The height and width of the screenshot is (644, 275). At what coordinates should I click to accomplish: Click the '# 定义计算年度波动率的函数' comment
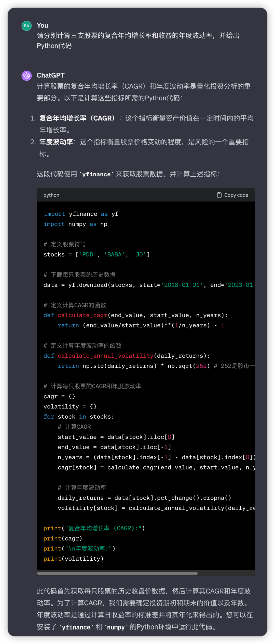pos(82,346)
